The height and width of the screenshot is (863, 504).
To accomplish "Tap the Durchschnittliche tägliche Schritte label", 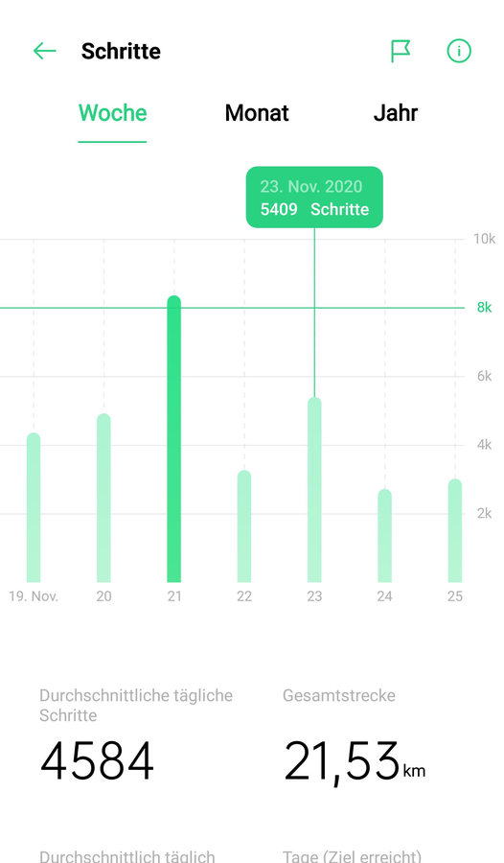I will pos(136,705).
